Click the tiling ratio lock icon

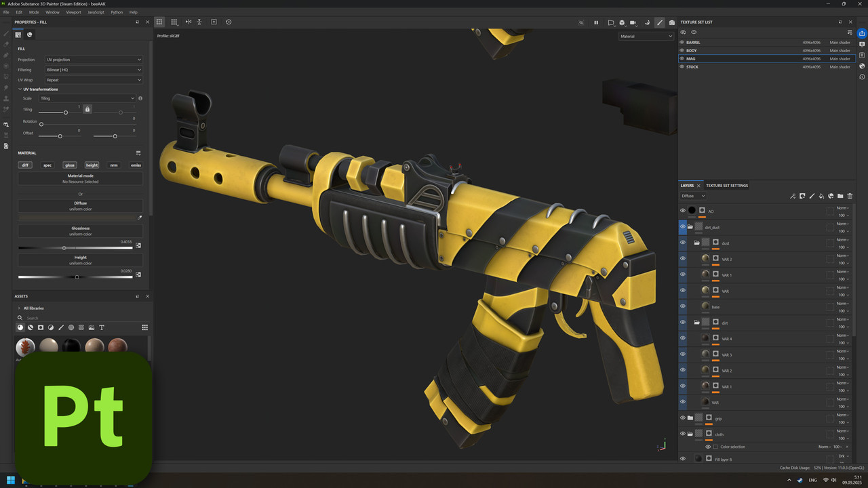[87, 108]
